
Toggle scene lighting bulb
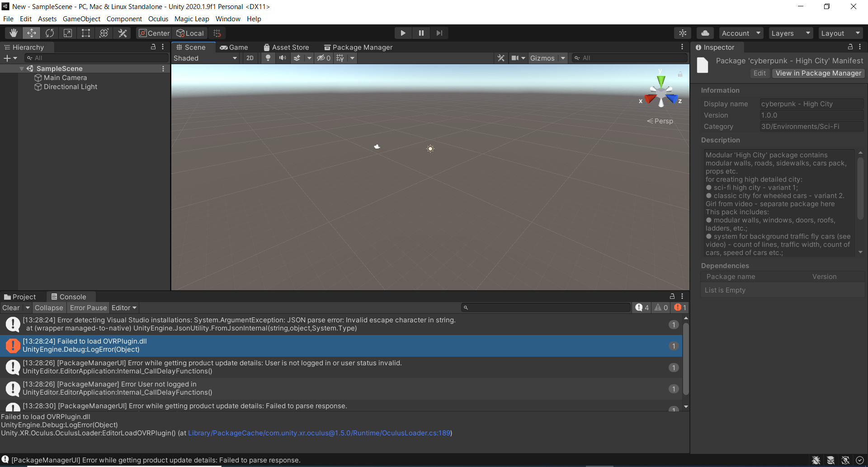pos(268,58)
